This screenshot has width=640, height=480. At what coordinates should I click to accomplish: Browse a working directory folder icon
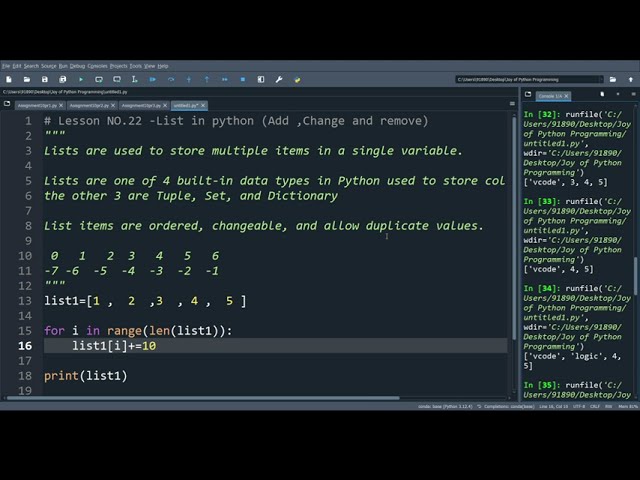click(613, 80)
